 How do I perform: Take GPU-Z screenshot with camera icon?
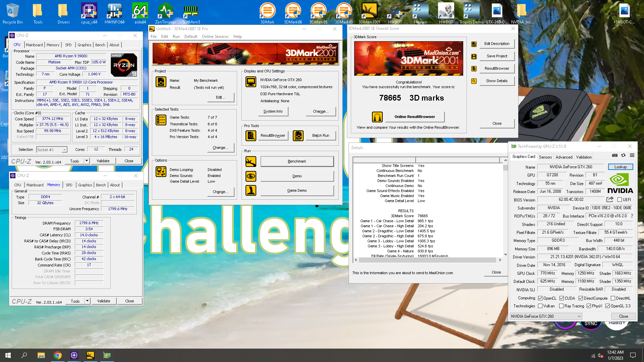[615, 155]
